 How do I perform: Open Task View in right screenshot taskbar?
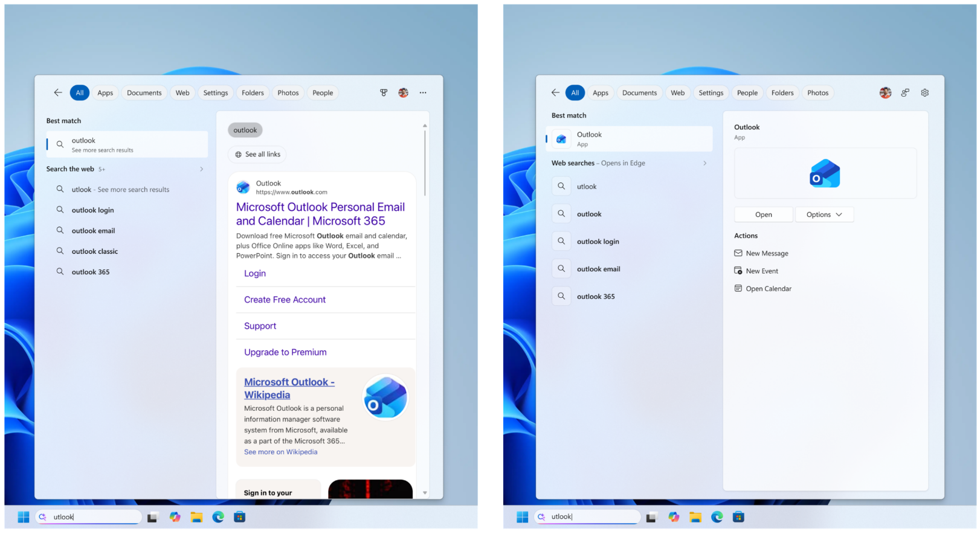pyautogui.click(x=651, y=517)
